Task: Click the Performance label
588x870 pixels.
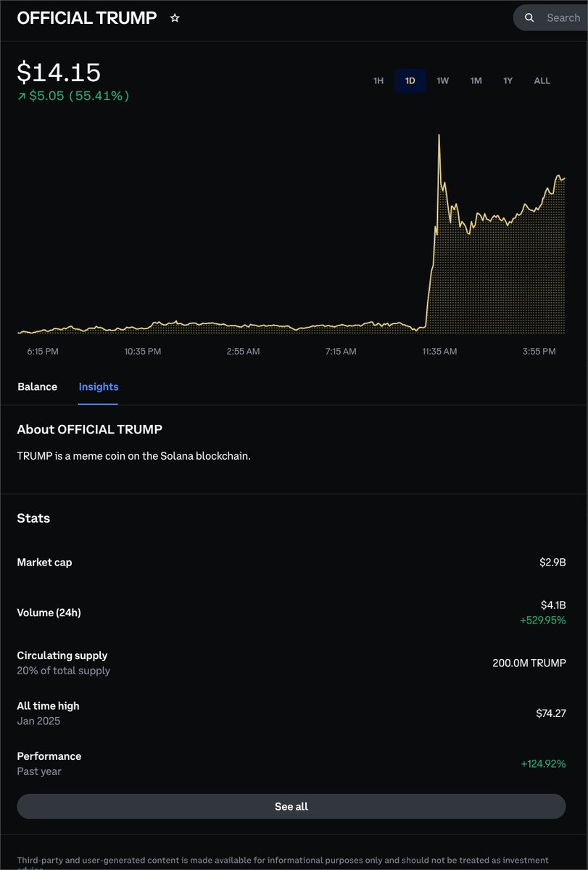Action: coord(49,756)
